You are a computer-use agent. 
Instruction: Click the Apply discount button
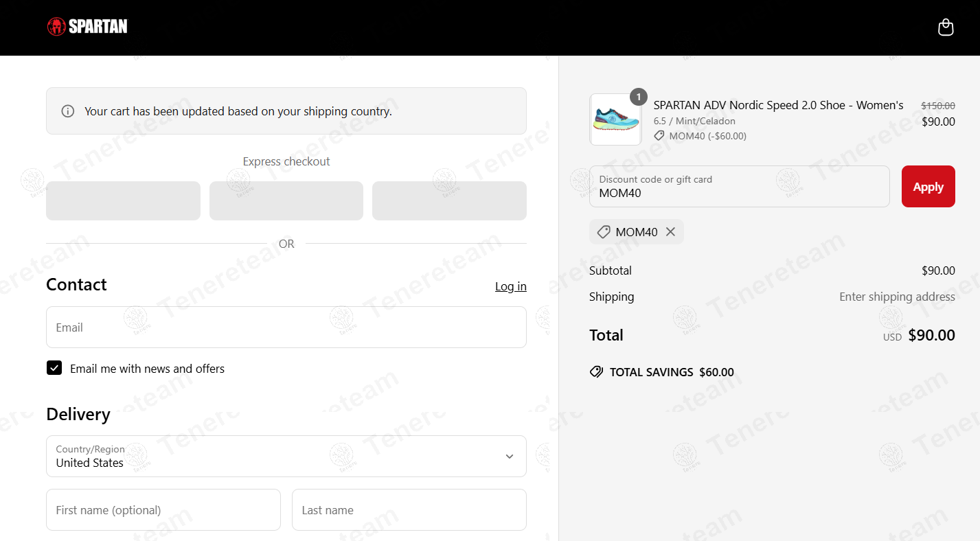tap(928, 186)
